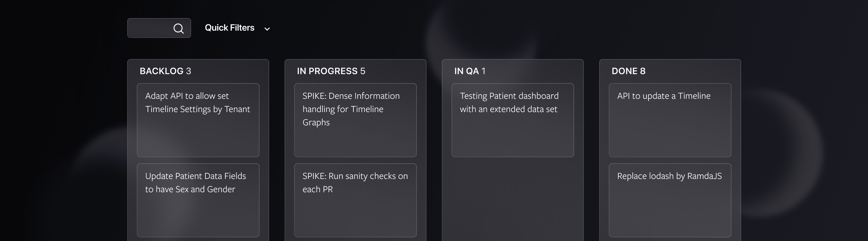This screenshot has height=241, width=868.
Task: Open the SPIKE Dense Information handling card
Action: pos(355,120)
